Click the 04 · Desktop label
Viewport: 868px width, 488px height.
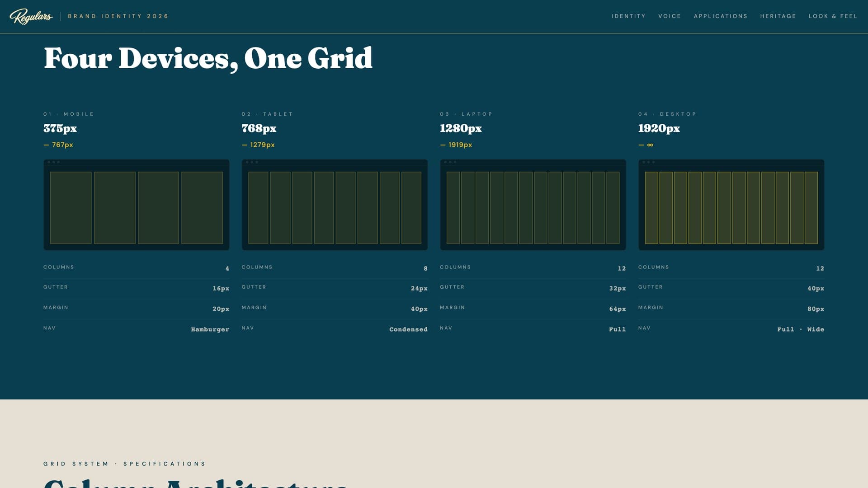[x=667, y=114]
